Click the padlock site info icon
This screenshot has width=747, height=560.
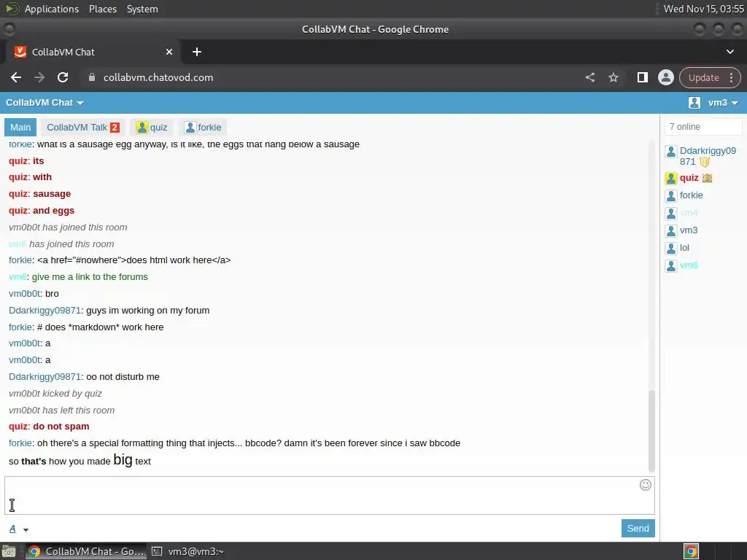coord(92,77)
